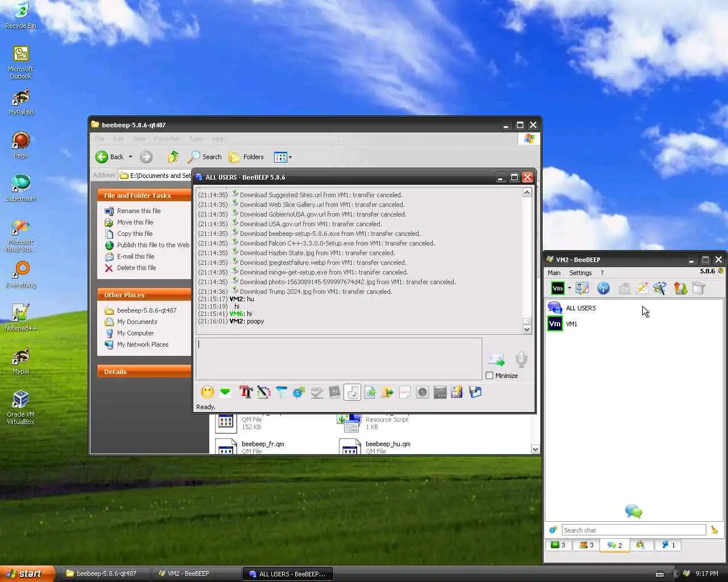
Task: Click Rename this file link
Action: pyautogui.click(x=139, y=211)
